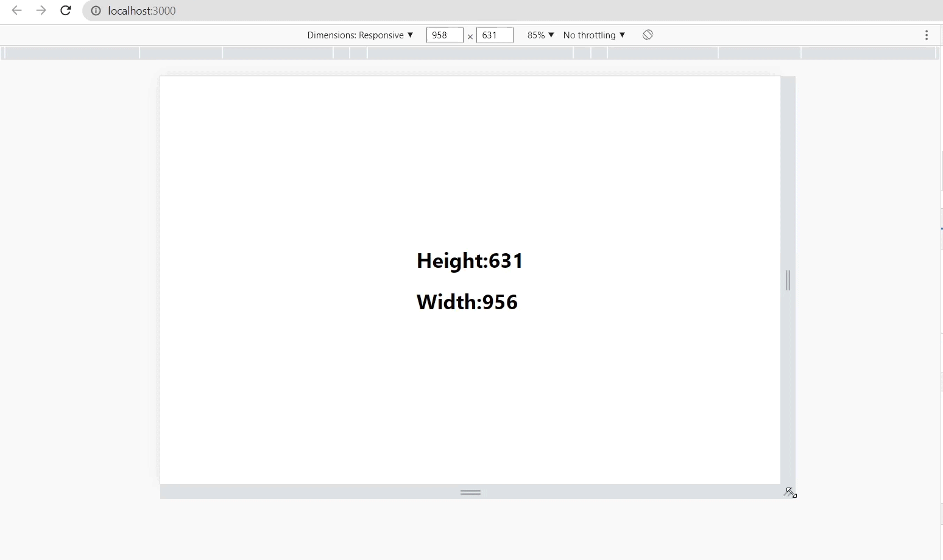Edit the viewport height field showing 631
The width and height of the screenshot is (943, 560).
click(495, 35)
